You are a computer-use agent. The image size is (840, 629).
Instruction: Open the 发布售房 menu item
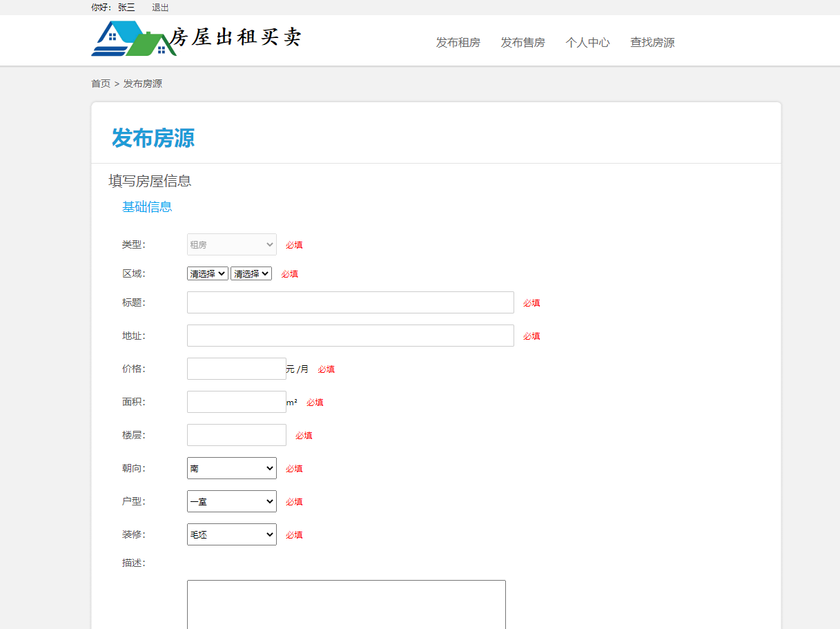(x=522, y=42)
